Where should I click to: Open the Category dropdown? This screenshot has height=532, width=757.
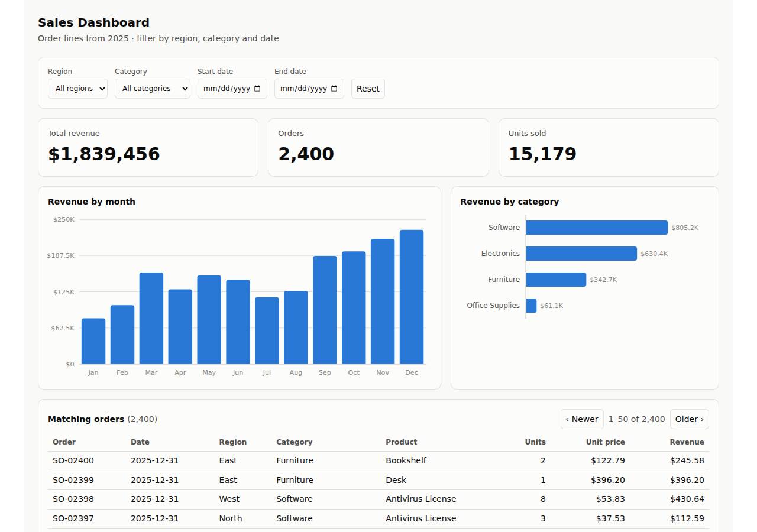pos(153,89)
